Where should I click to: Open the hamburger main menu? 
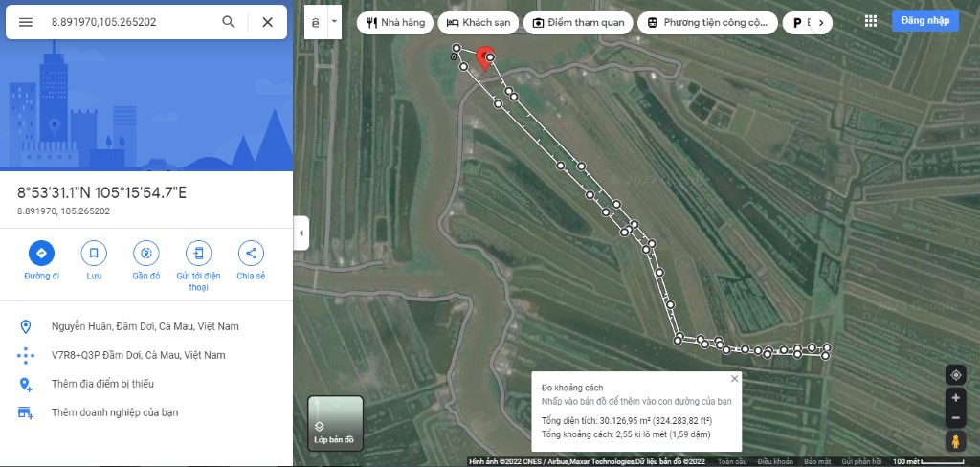(x=26, y=22)
